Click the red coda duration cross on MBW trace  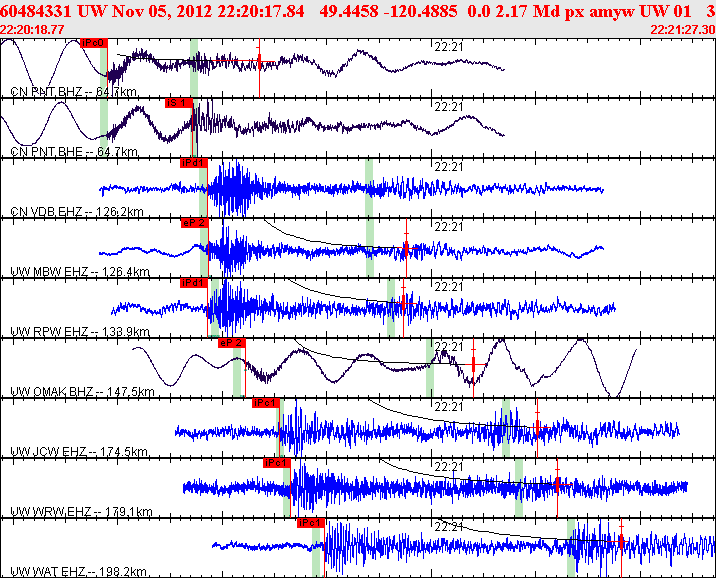click(406, 249)
